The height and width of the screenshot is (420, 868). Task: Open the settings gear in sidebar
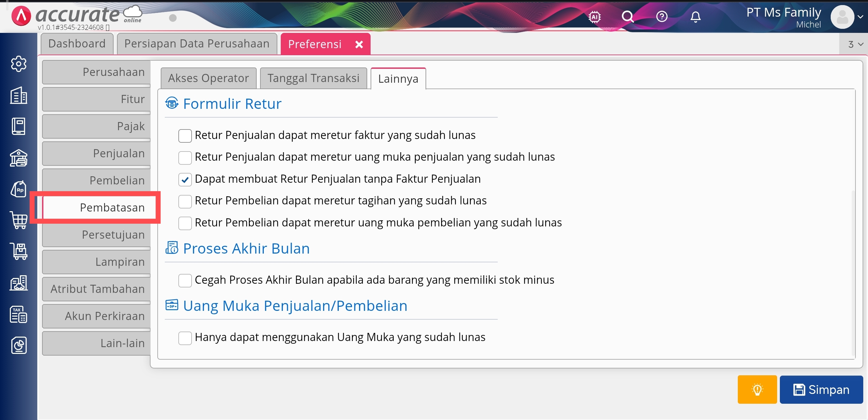pyautogui.click(x=19, y=64)
